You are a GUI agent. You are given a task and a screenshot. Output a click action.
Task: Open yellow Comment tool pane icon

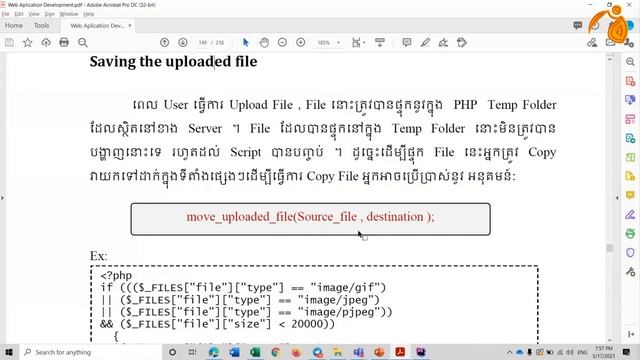tap(630, 196)
